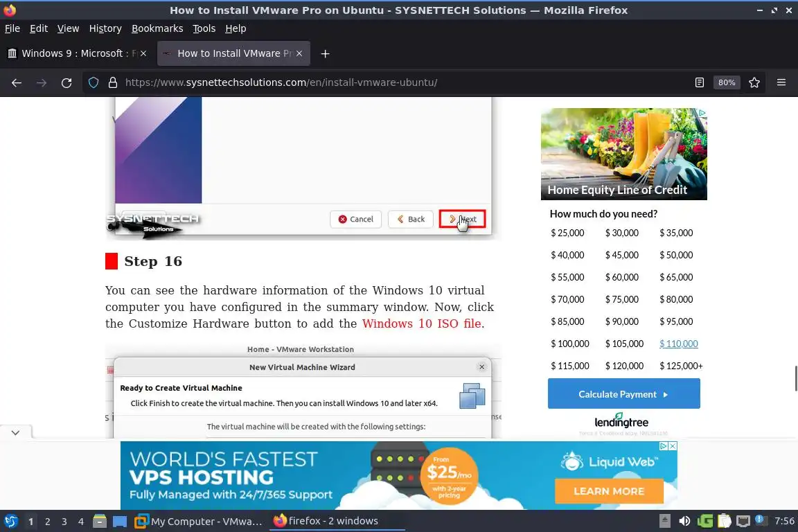798x532 pixels.
Task: Select $ 100,000 loan amount
Action: pos(570,344)
